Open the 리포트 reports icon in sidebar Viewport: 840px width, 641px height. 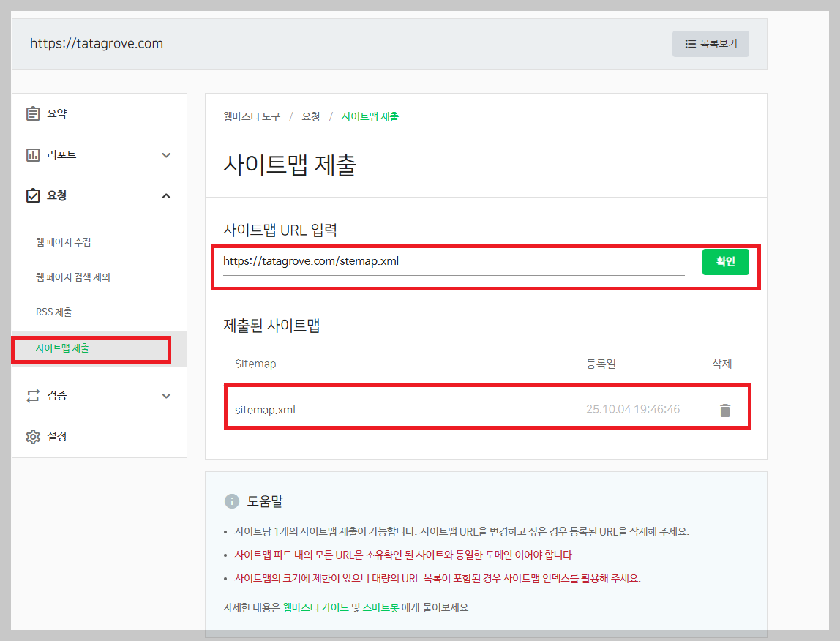click(x=34, y=154)
